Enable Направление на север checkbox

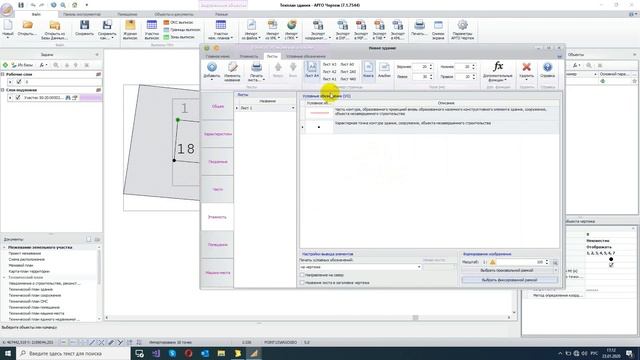302,276
